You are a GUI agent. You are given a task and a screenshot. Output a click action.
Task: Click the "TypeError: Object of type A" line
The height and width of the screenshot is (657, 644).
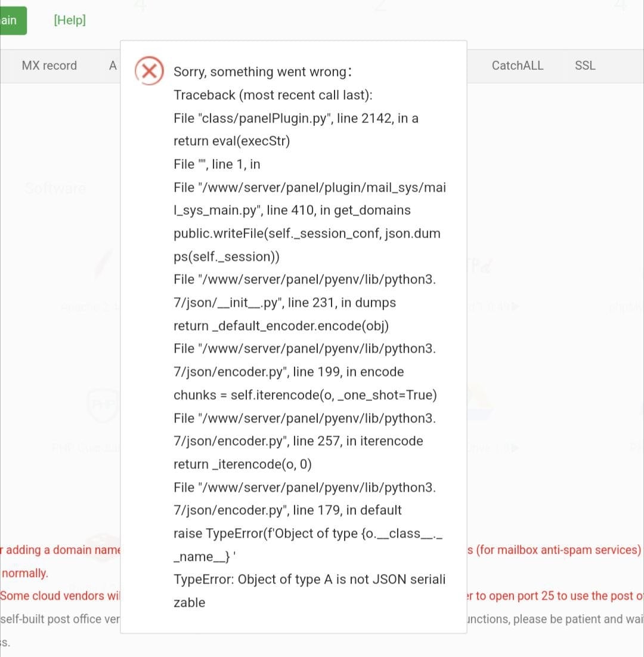(309, 579)
